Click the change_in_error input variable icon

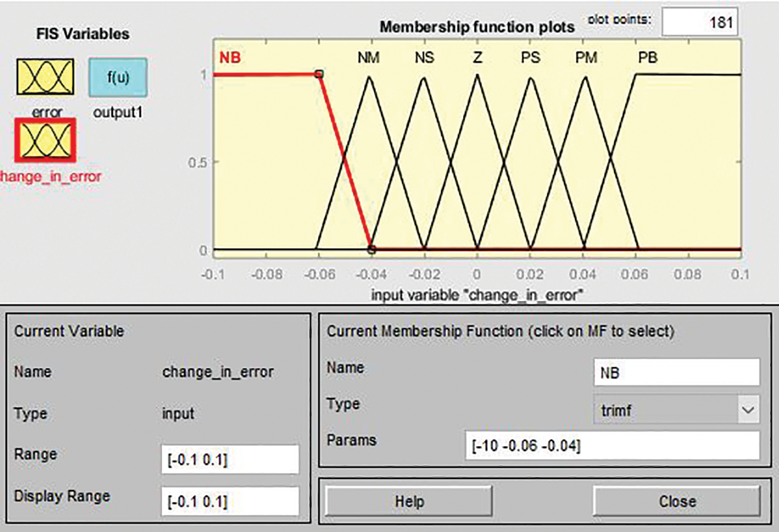45,141
